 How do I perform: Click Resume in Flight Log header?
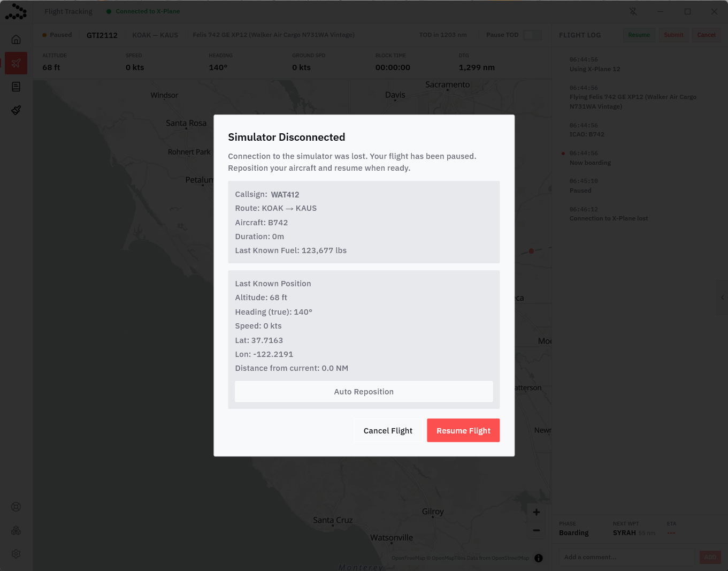pyautogui.click(x=639, y=35)
